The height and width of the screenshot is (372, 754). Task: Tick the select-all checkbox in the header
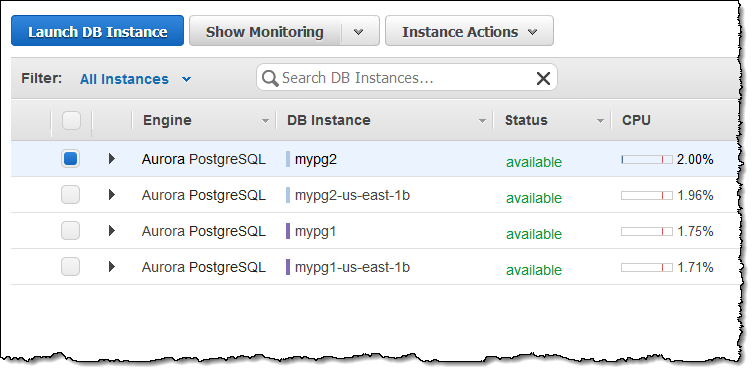click(x=71, y=121)
